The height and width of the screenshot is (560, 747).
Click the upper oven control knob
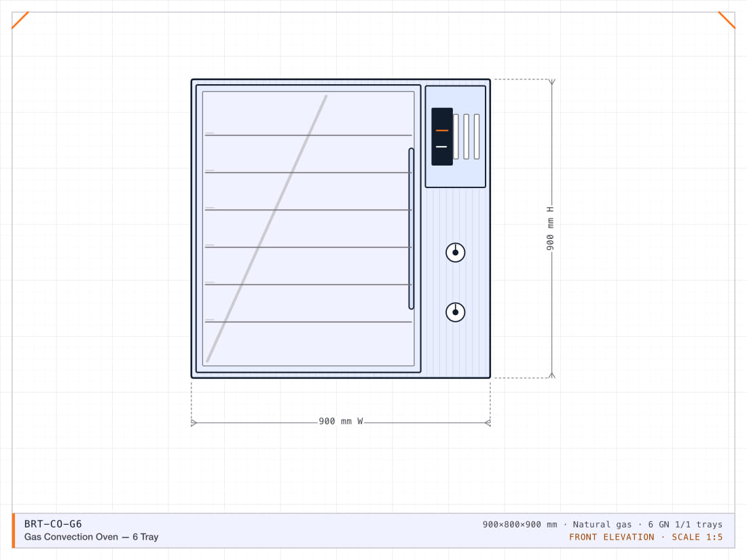pyautogui.click(x=455, y=253)
